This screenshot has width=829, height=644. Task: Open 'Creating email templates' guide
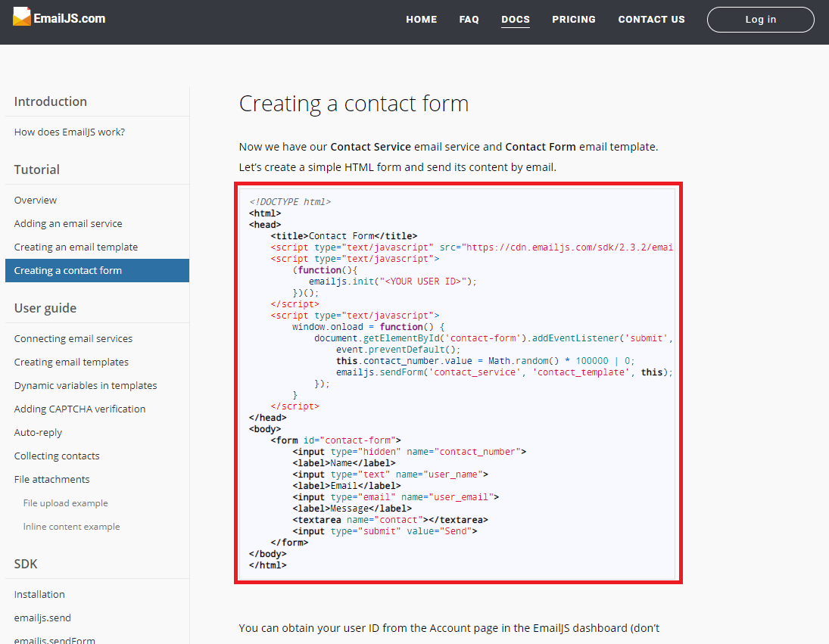71,362
